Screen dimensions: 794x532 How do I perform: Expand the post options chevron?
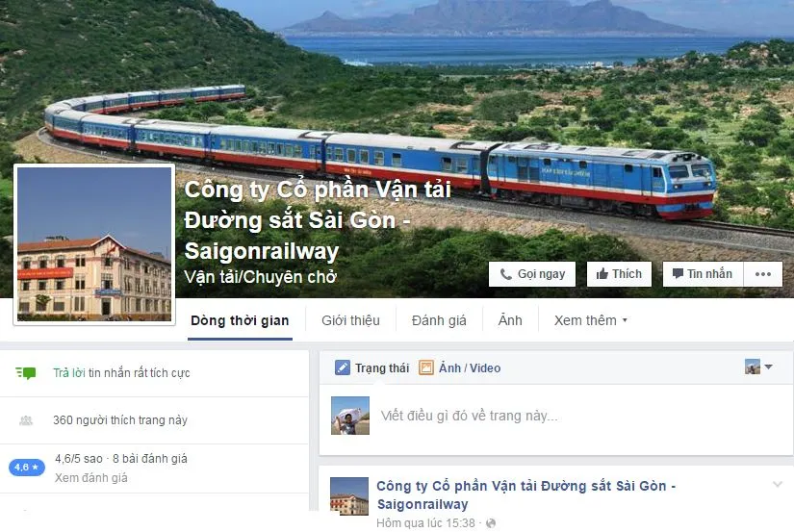point(778,485)
